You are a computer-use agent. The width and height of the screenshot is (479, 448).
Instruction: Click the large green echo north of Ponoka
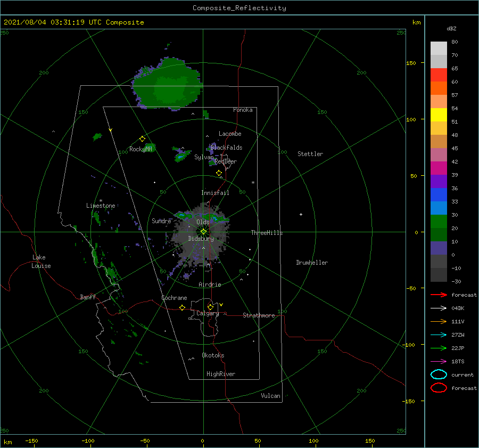pos(168,85)
